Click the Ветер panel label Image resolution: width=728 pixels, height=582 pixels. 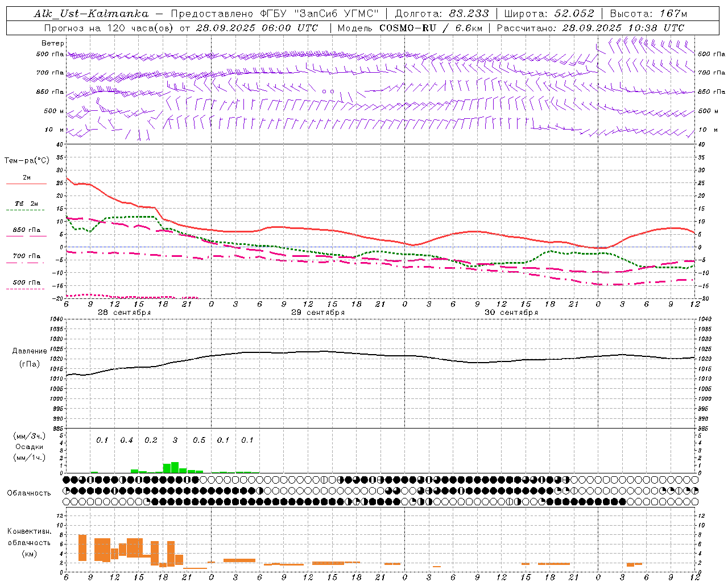tap(53, 43)
